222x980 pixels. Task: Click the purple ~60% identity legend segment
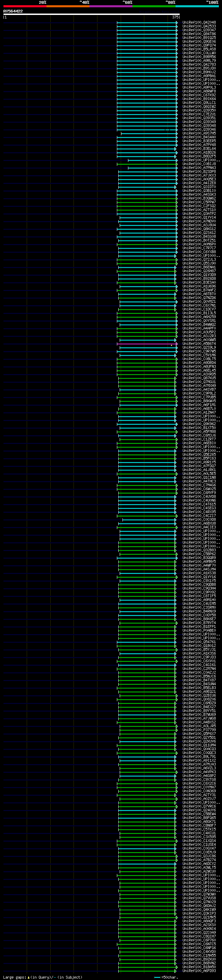(111, 7)
